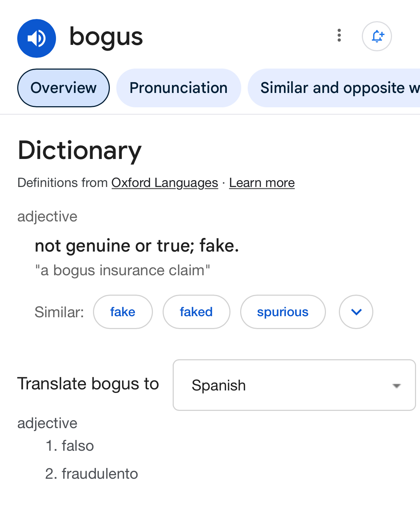Click the headword bogus title
The image size is (420, 506).
106,37
